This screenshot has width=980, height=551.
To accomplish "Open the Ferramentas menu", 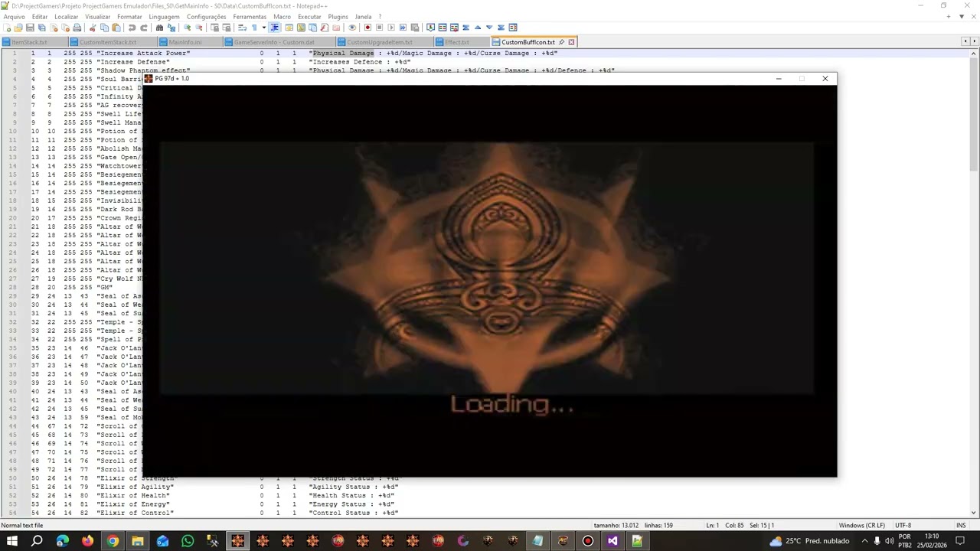I will point(250,17).
